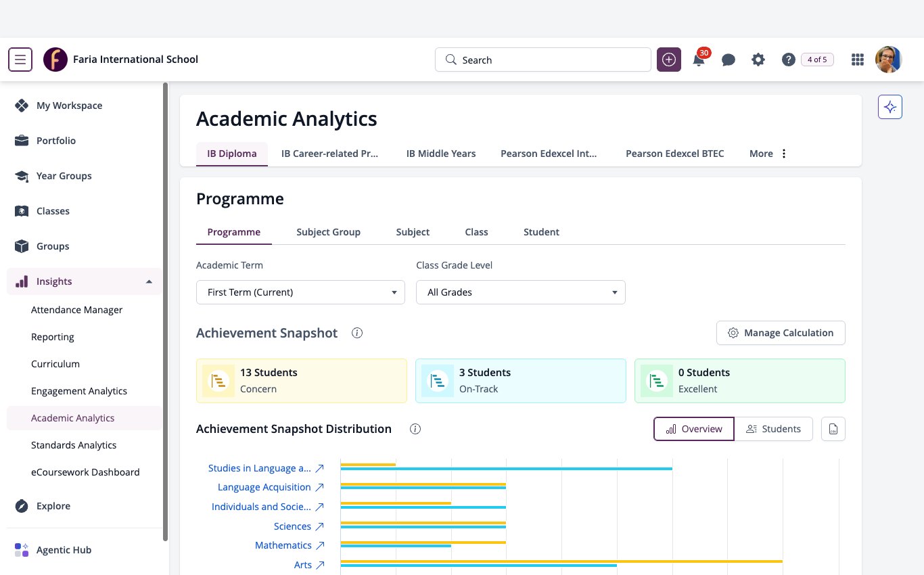Click the Achievement Snapshot Distribution info icon
This screenshot has height=575, width=924.
415,429
